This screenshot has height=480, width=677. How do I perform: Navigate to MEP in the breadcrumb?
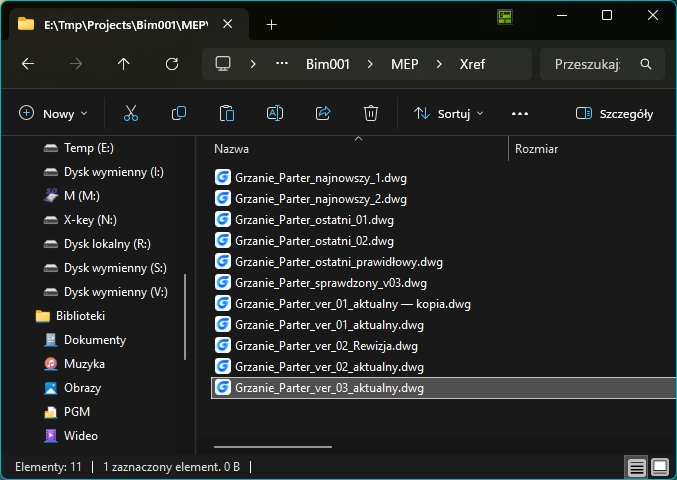click(x=405, y=64)
